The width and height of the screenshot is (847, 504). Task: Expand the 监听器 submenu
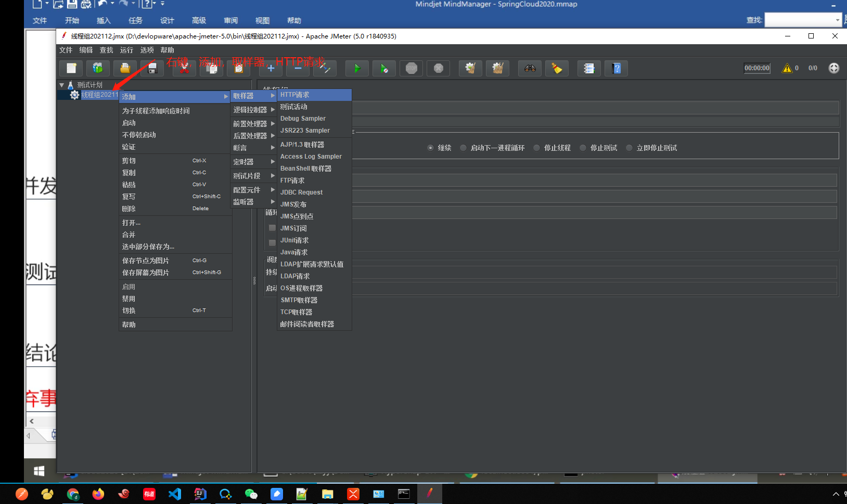click(253, 202)
